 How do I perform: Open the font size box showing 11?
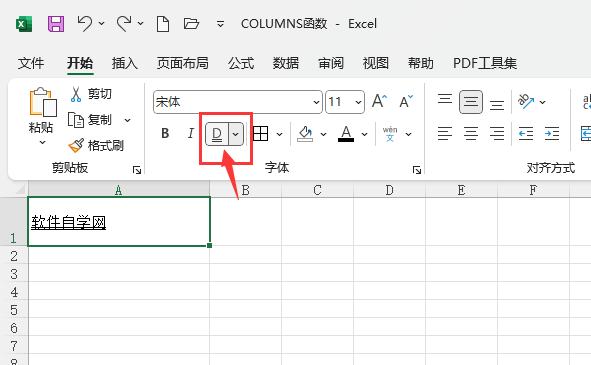[345, 102]
